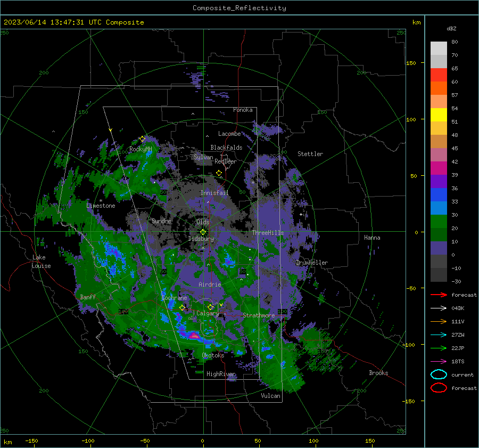479x448 pixels.
Task: Click the Okotoks label
Action: (x=213, y=355)
